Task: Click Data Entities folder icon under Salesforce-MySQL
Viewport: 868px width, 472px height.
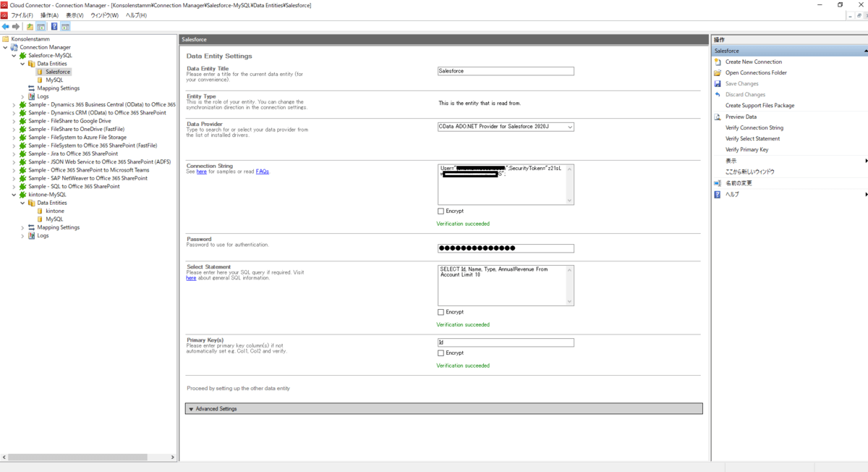Action: [x=32, y=64]
